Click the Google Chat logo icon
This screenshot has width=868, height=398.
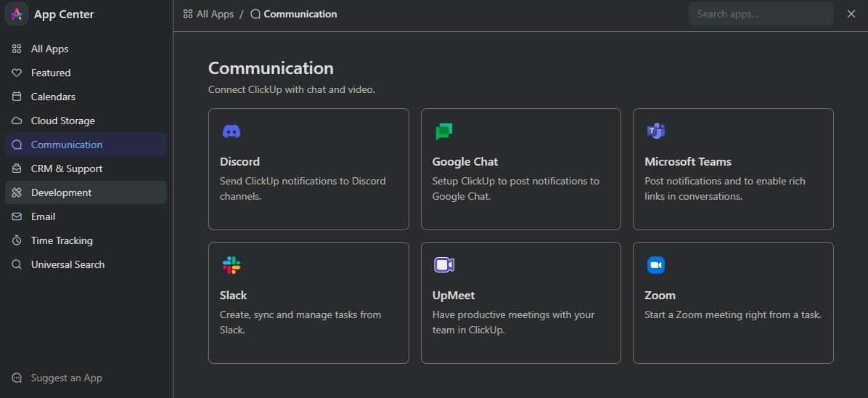pos(444,131)
